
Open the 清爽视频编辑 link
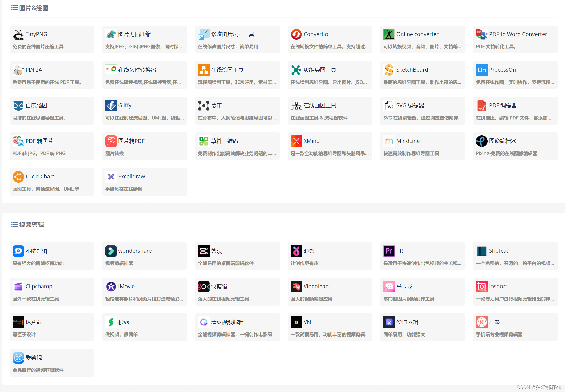pyautogui.click(x=227, y=322)
